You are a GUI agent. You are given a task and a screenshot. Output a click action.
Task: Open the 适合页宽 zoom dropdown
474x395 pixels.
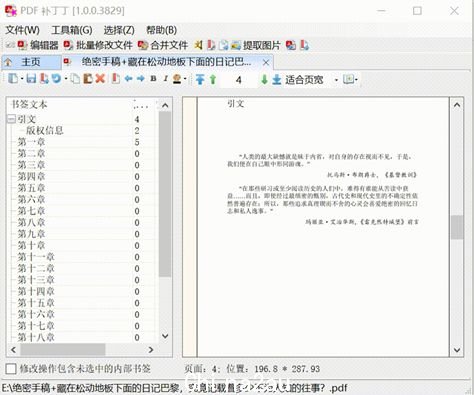(336, 80)
